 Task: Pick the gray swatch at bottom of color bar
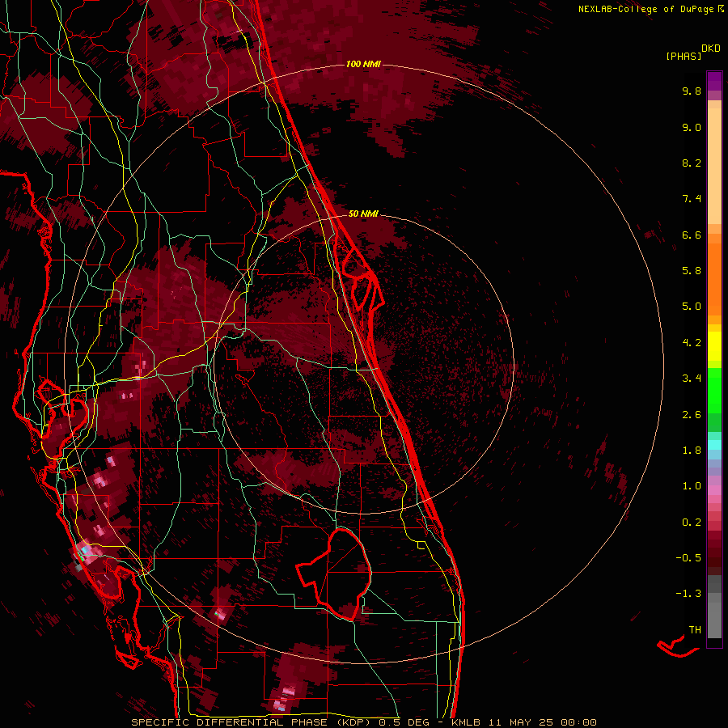pos(714,620)
